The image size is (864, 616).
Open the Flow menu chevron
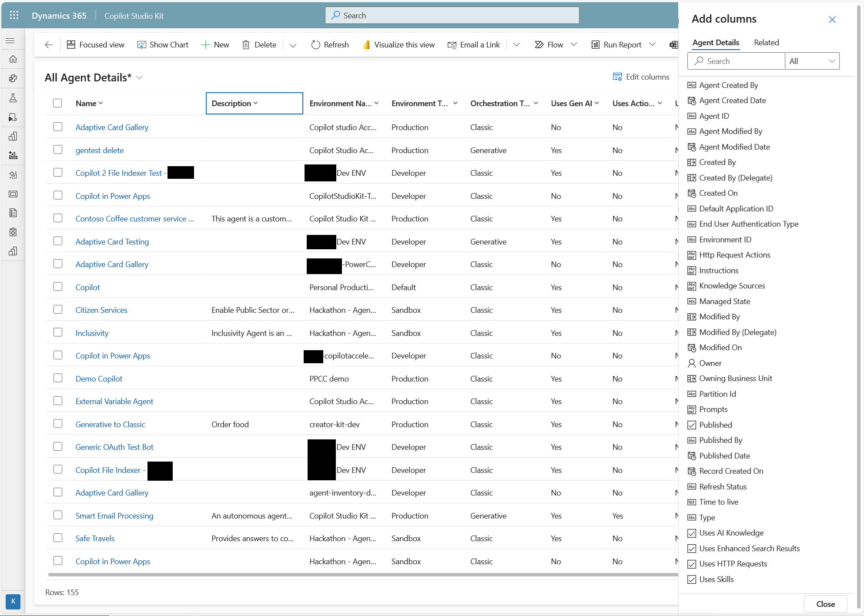574,44
